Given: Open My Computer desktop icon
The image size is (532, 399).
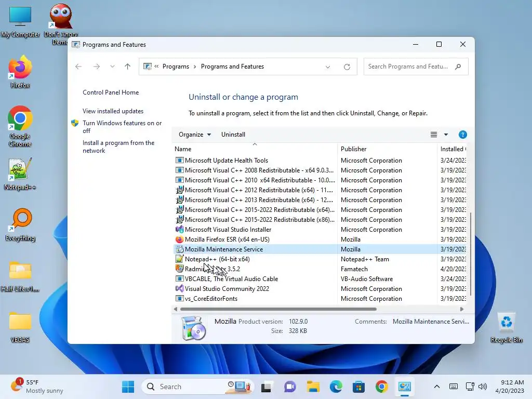Looking at the screenshot, I should point(20,21).
